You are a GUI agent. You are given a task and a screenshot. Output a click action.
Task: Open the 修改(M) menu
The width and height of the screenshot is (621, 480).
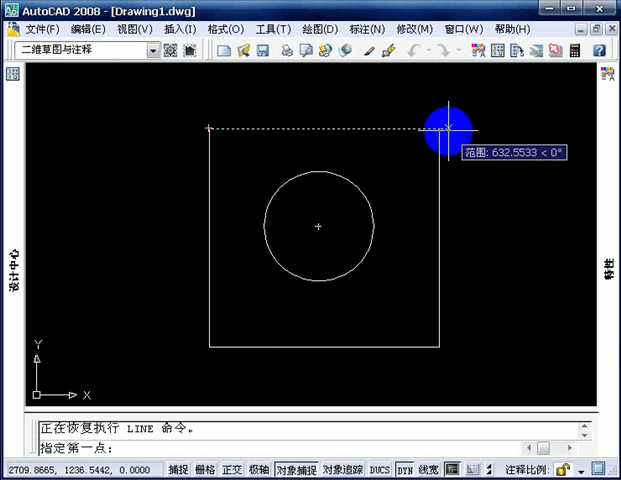[x=415, y=29]
